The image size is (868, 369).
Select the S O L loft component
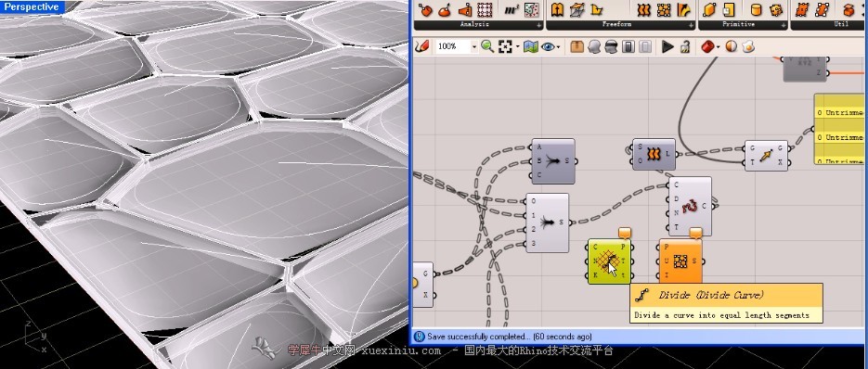(654, 154)
